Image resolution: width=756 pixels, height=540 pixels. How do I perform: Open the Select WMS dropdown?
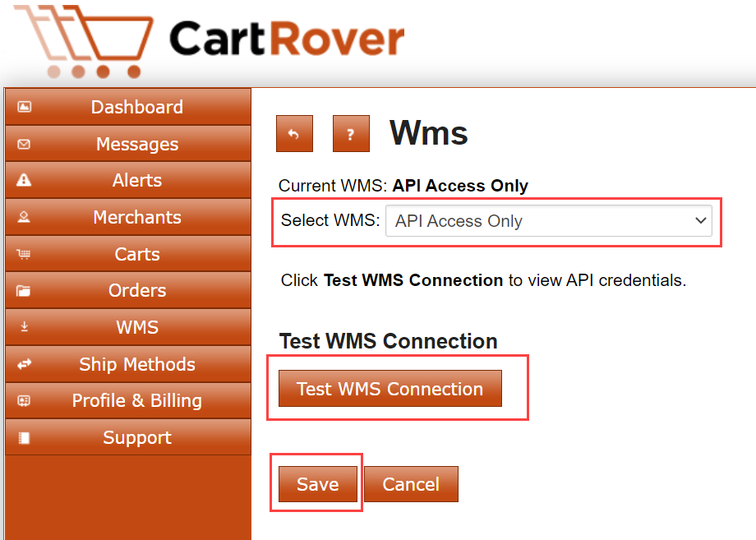point(549,221)
